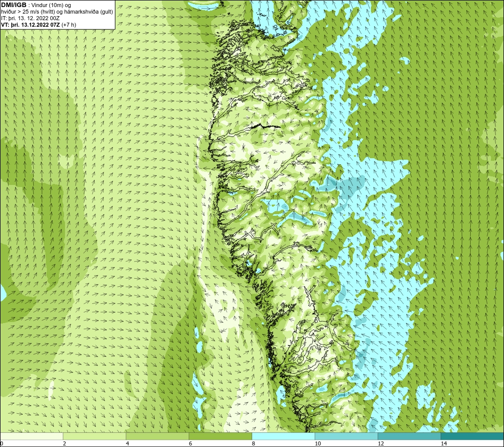Click the 'VT: þri. 13.12.2022 07Z (+7 h)' line
This screenshot has height=447, width=504.
pos(39,25)
